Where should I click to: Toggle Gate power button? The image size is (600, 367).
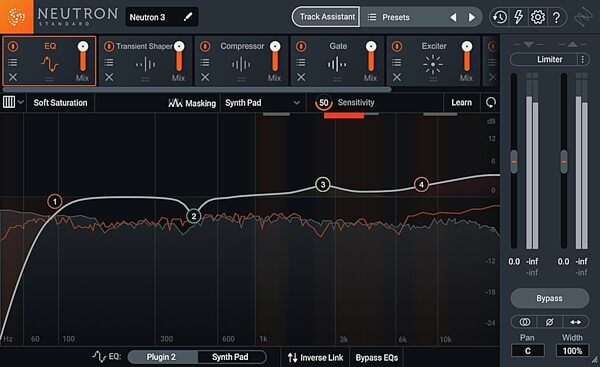tap(301, 46)
